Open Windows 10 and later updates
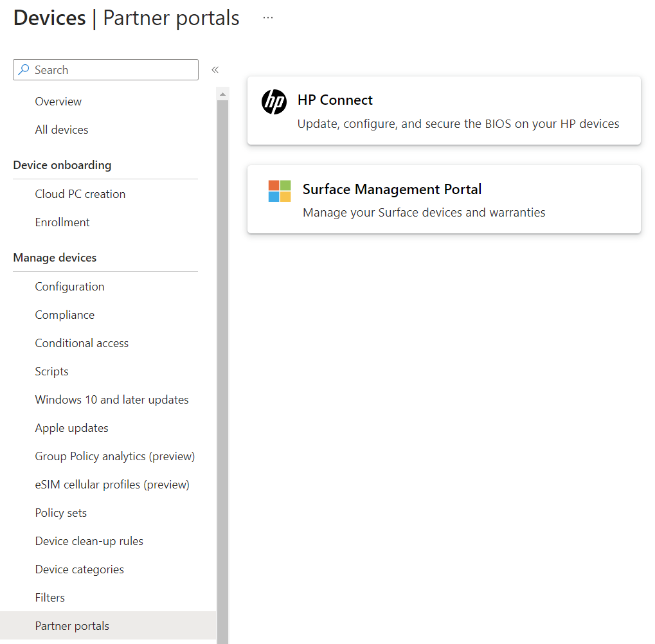This screenshot has width=655, height=644. (112, 400)
